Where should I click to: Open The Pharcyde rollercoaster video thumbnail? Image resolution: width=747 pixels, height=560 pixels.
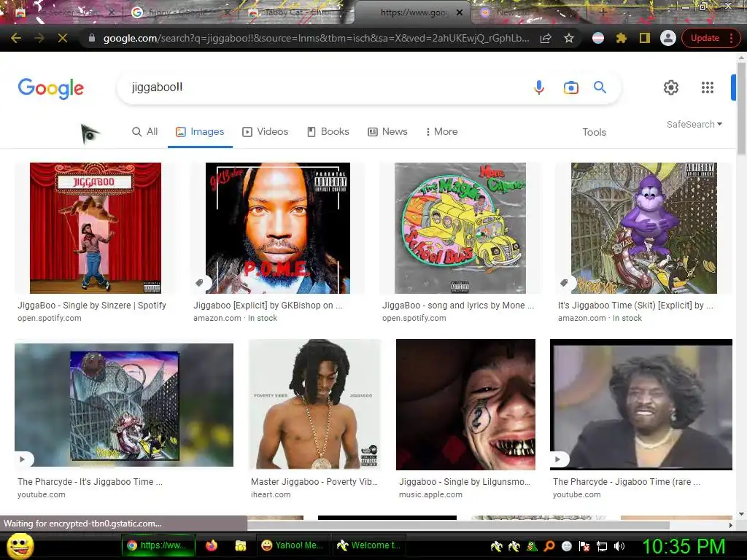point(124,405)
